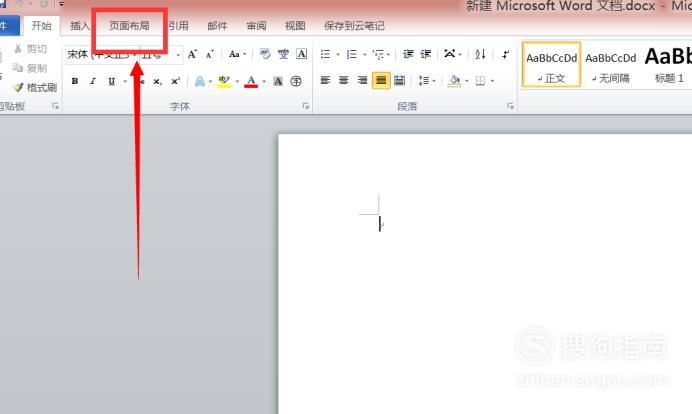This screenshot has width=692, height=414.
Task: Activate the Format Painter (格式刷)
Action: pyautogui.click(x=35, y=87)
